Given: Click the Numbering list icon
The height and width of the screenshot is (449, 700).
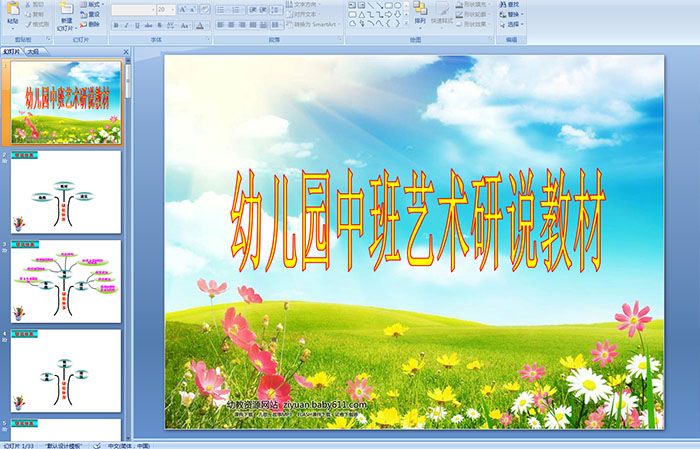Looking at the screenshot, I should tap(238, 9).
